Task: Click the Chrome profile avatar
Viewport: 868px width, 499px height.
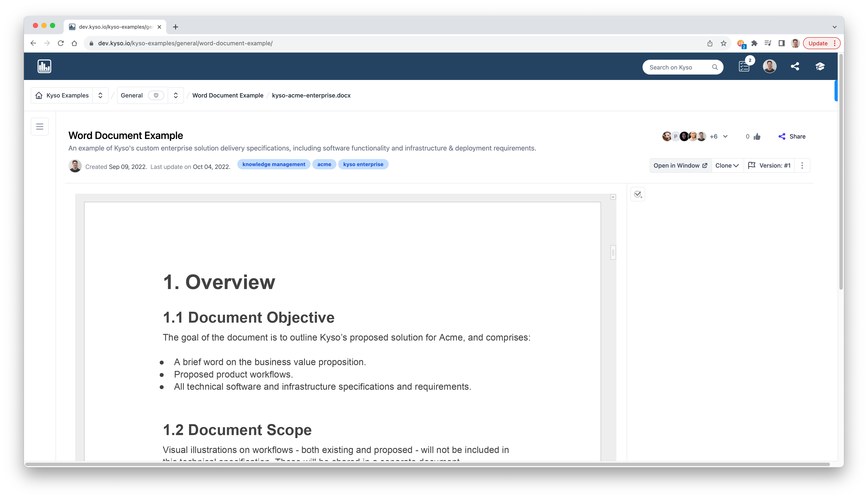Action: tap(795, 43)
